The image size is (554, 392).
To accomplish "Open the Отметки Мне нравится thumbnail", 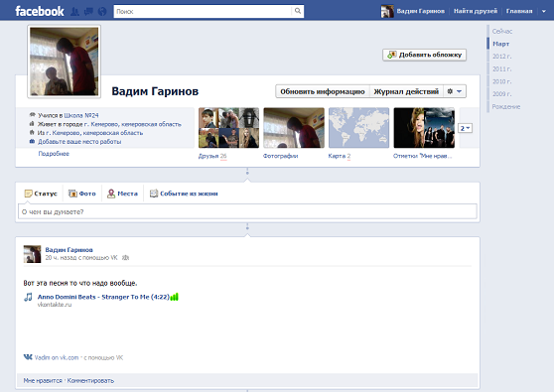I will 424,128.
